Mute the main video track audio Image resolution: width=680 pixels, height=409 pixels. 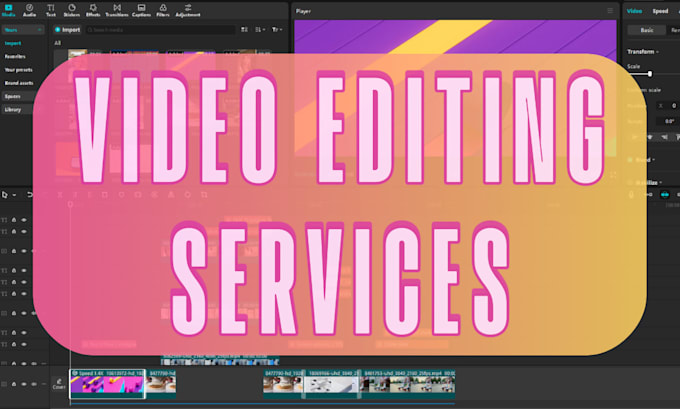(x=34, y=384)
